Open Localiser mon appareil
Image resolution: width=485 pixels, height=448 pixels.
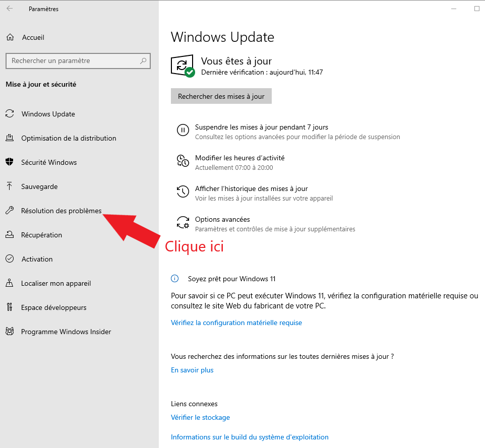point(56,283)
